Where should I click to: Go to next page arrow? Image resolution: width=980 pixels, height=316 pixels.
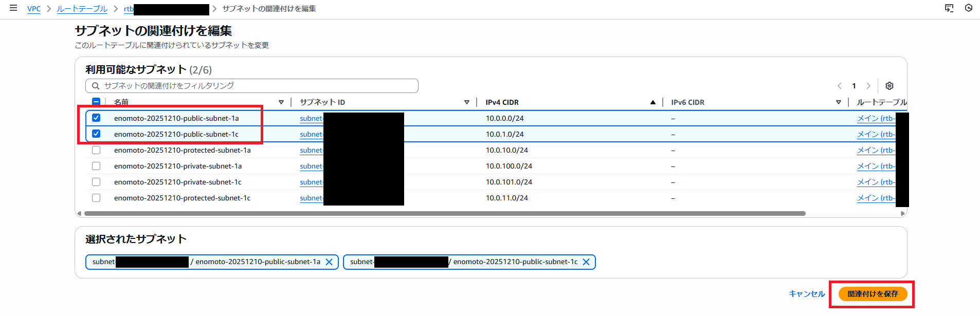(x=868, y=86)
